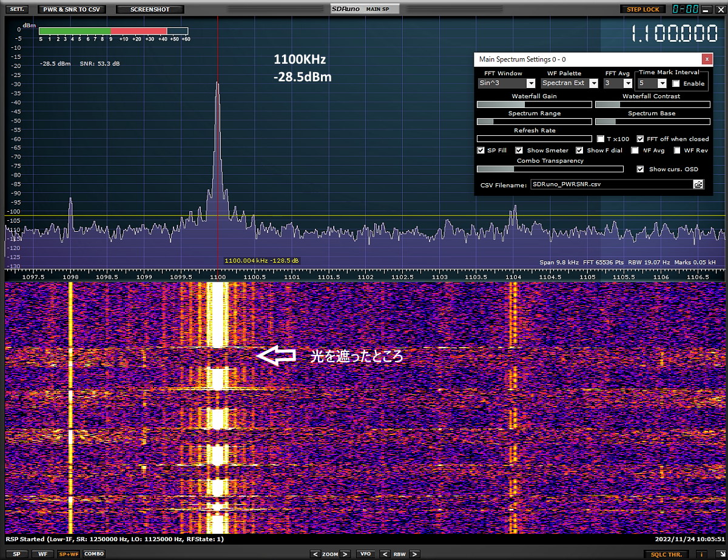Enable the WF Rev checkbox
The height and width of the screenshot is (560, 728).
pos(676,150)
